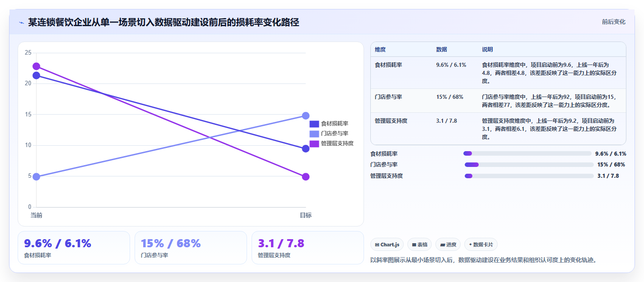Toggle the 门店参与率 legend swatch
This screenshot has height=282, width=644.
pos(314,134)
